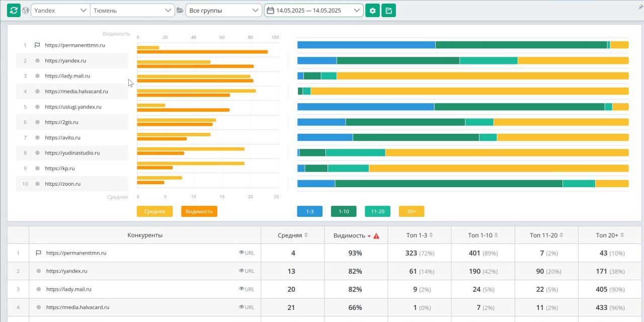Toggle the Средняя legend series
The height and width of the screenshot is (322, 644).
(x=154, y=211)
